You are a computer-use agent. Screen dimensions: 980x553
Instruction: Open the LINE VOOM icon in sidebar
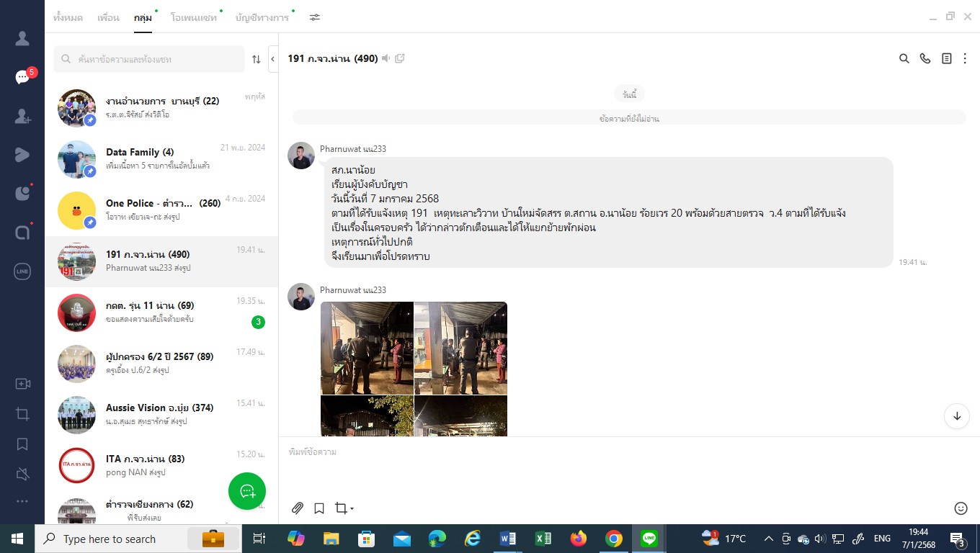22,154
